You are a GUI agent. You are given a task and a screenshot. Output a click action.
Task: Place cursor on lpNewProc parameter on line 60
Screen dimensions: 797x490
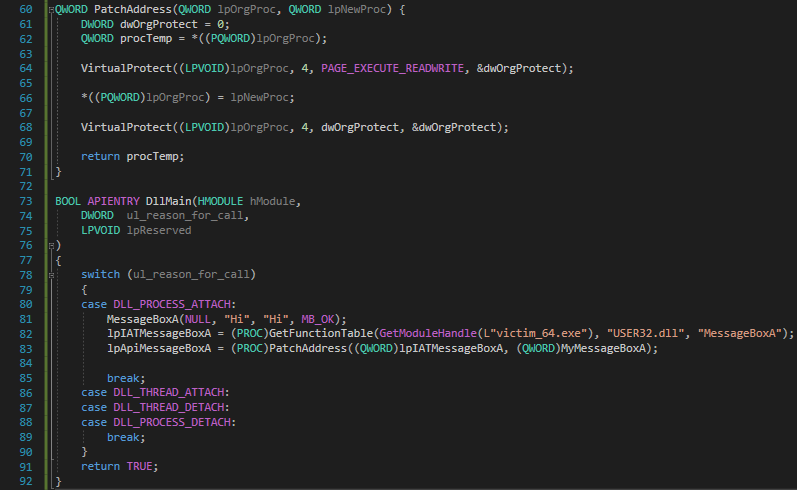click(x=356, y=10)
